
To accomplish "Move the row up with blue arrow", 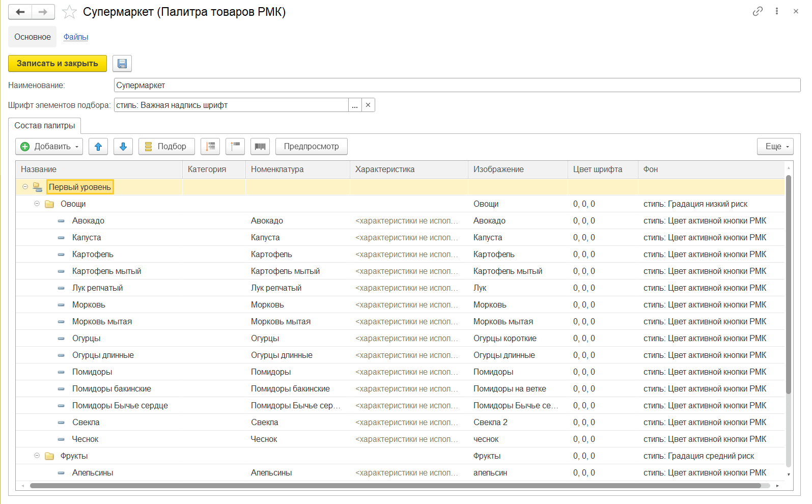I will [x=98, y=147].
